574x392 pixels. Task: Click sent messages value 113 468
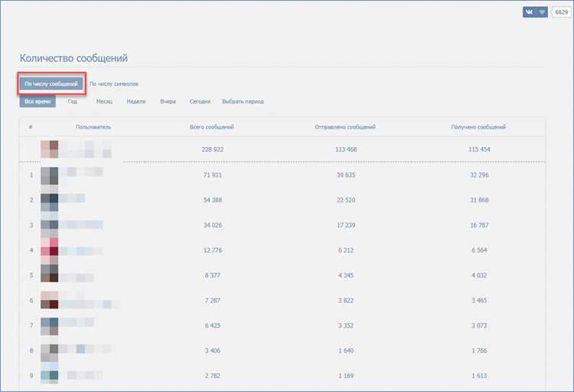(346, 149)
